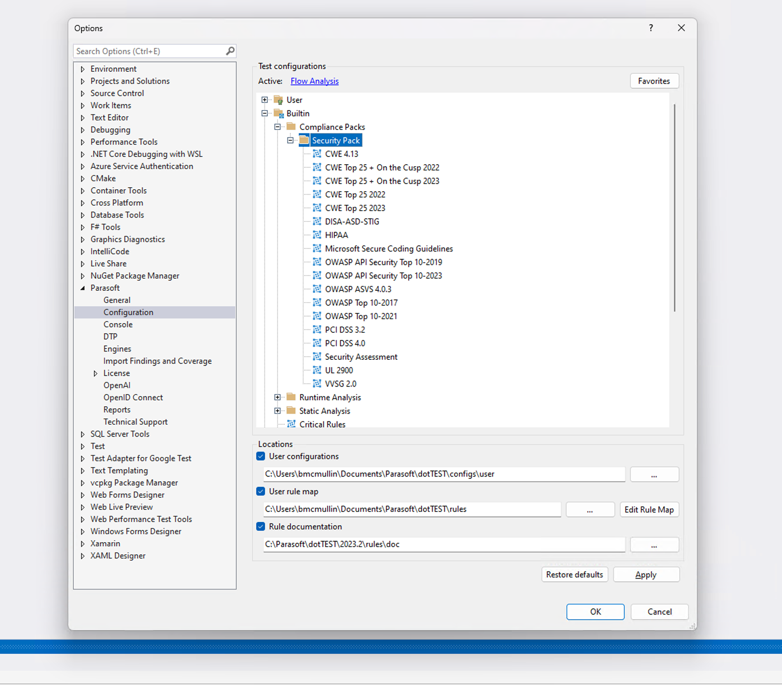Image resolution: width=782 pixels, height=700 pixels.
Task: Click the HIPAA configuration icon
Action: point(317,235)
